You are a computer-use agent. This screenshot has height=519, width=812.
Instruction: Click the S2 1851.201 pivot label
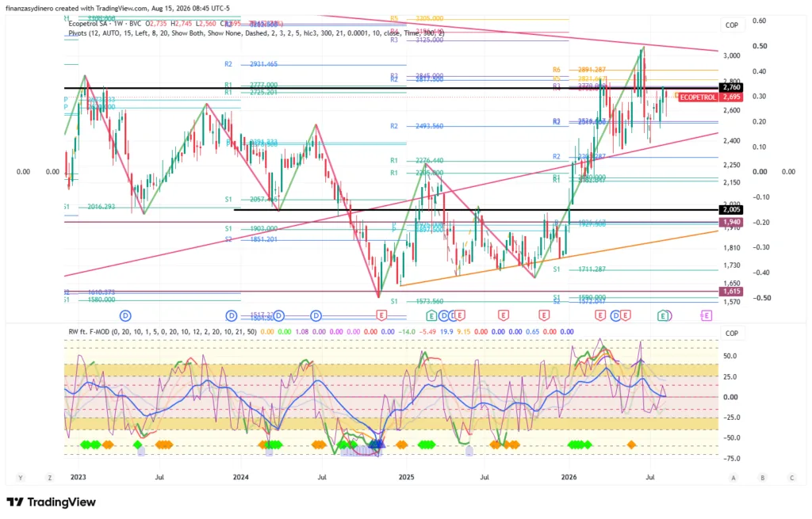pos(251,239)
